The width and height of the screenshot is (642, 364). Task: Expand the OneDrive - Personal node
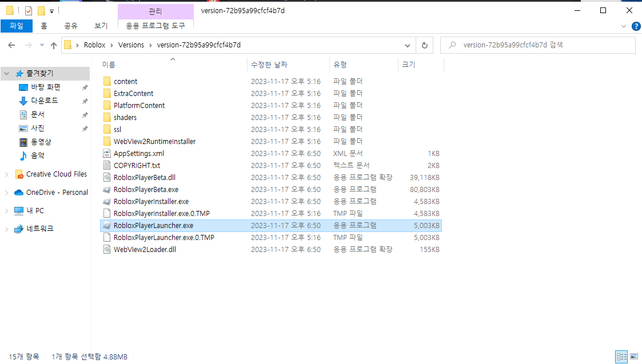tap(6, 193)
